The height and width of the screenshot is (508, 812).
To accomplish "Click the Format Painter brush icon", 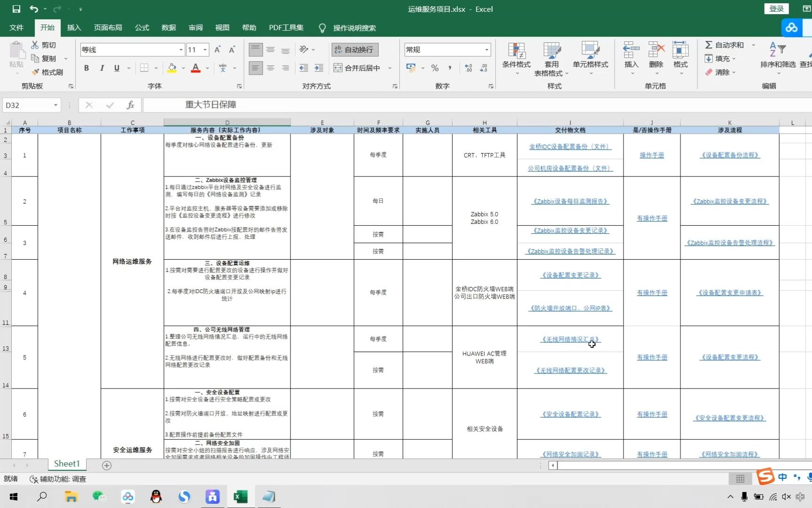I will coord(35,72).
